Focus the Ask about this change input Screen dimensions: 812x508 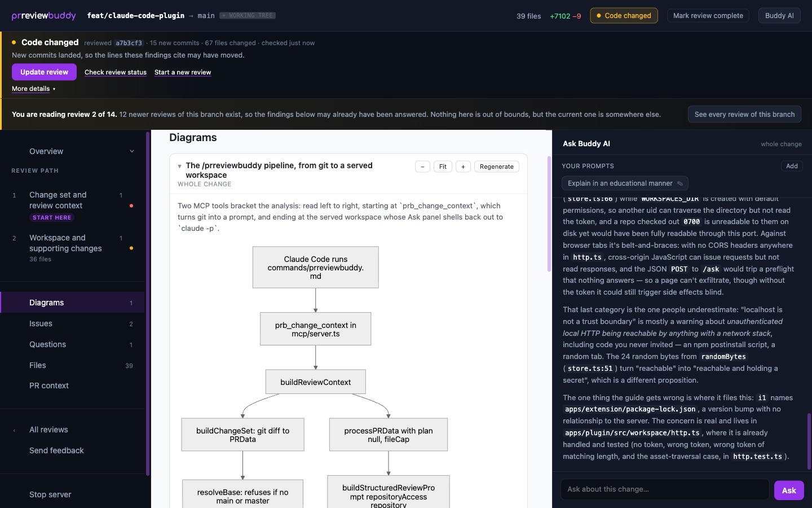665,489
